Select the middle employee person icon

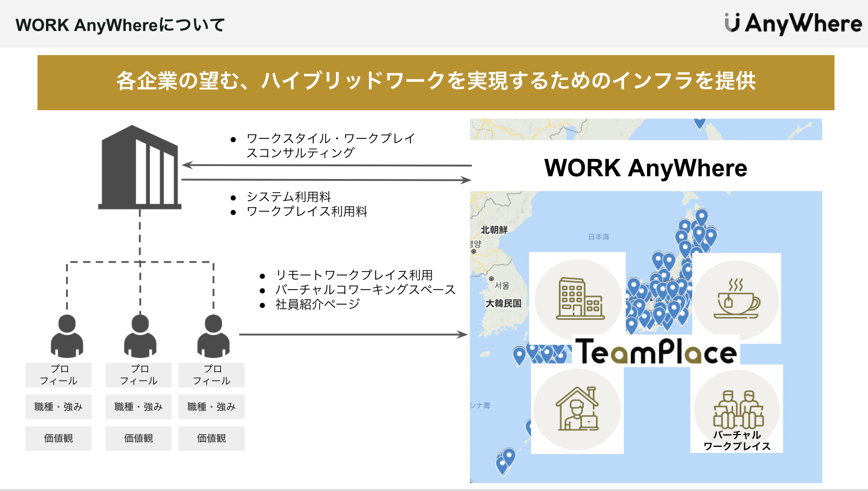coord(140,336)
